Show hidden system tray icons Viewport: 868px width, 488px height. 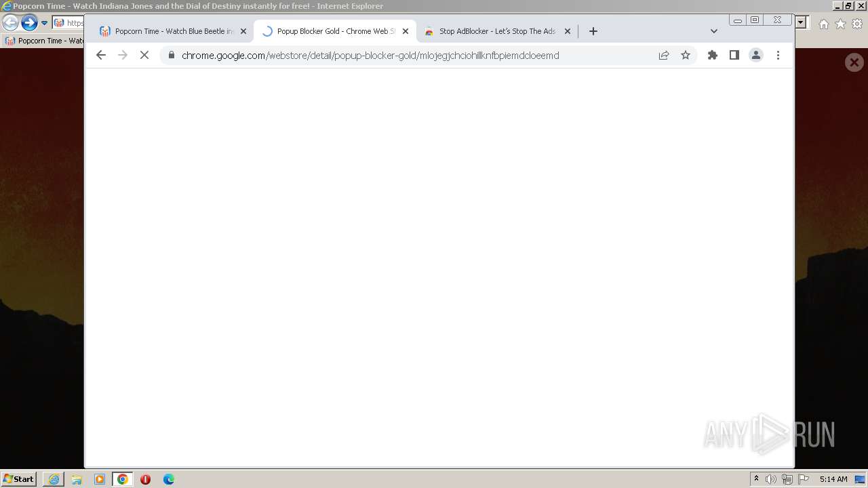(x=756, y=479)
